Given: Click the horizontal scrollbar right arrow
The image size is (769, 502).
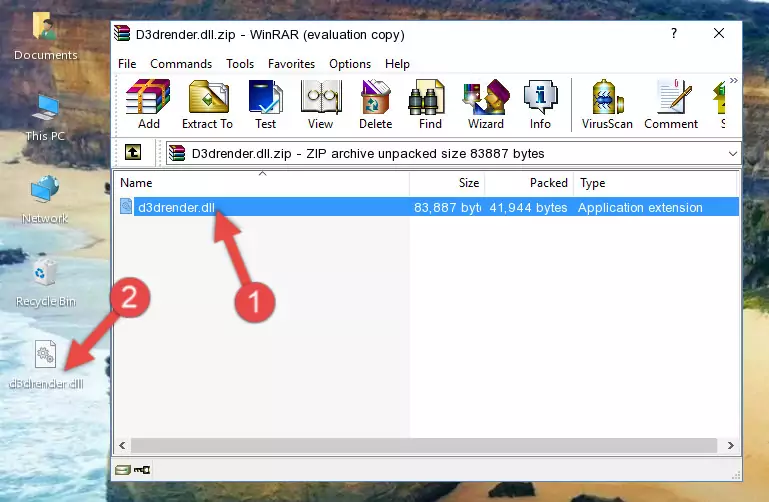Looking at the screenshot, I should point(730,445).
